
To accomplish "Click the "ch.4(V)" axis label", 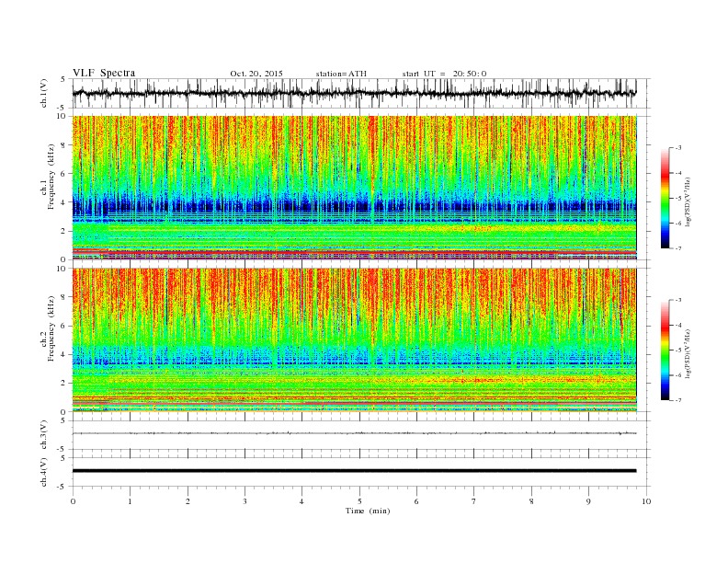I will point(44,472).
